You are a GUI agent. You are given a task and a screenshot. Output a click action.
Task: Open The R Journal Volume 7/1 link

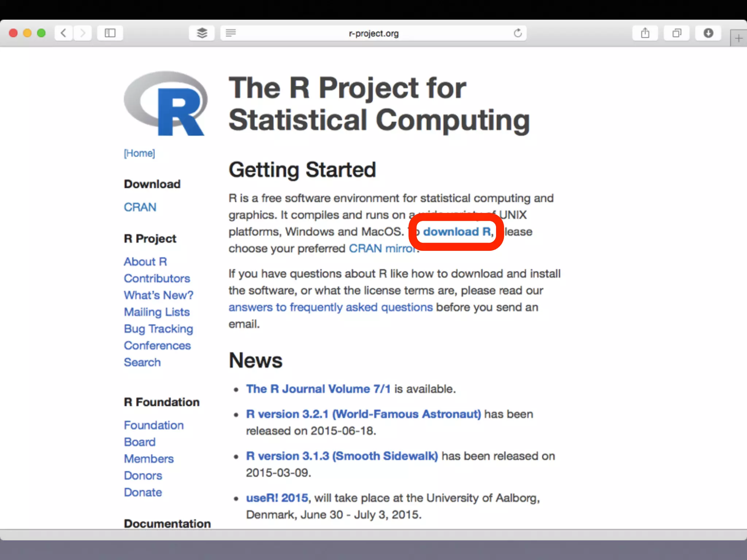pyautogui.click(x=318, y=389)
